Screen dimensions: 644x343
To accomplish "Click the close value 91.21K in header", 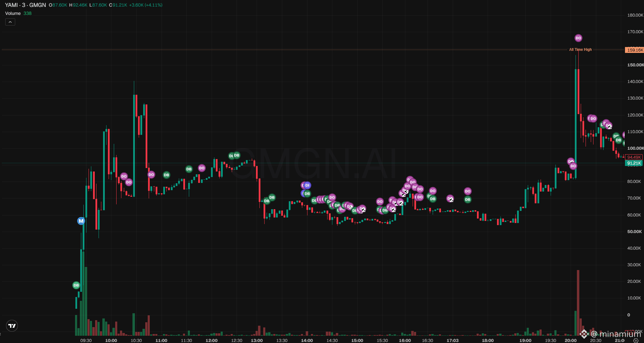I will click(120, 5).
